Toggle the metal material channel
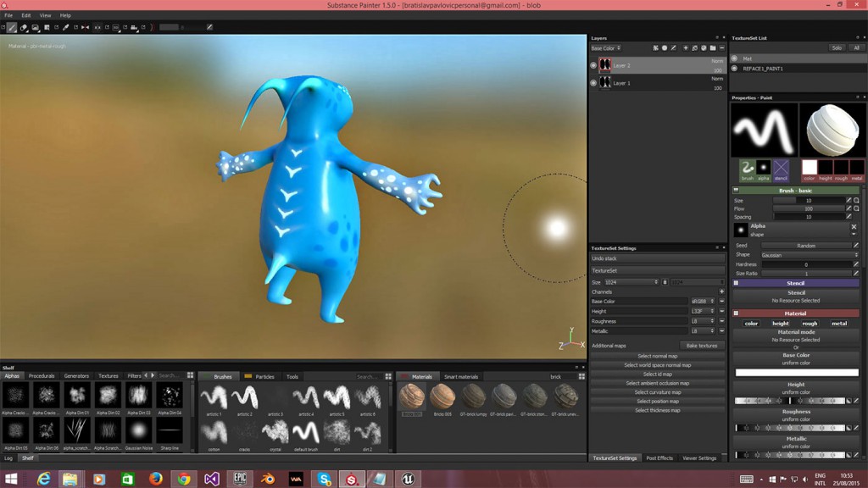The width and height of the screenshot is (868, 488). [x=839, y=323]
